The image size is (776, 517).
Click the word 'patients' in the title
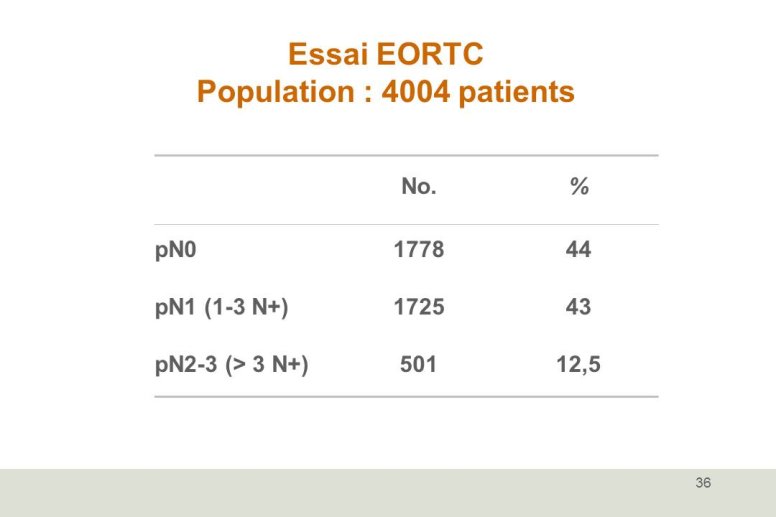click(517, 93)
